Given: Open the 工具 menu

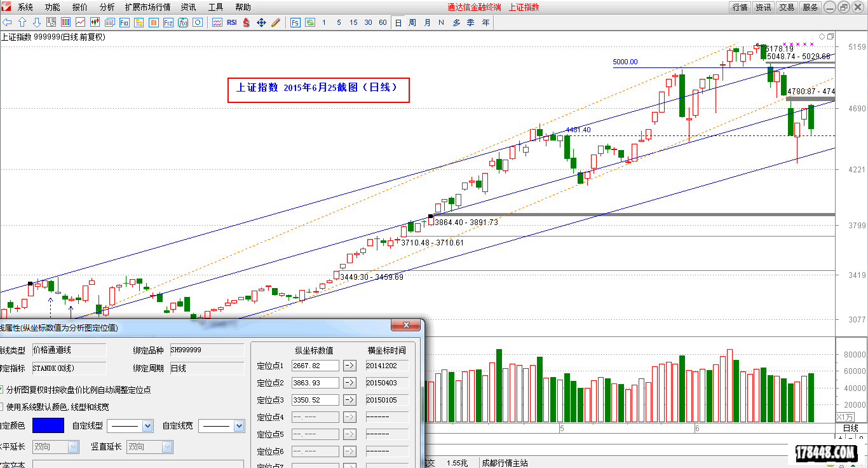Looking at the screenshot, I should click(x=216, y=7).
